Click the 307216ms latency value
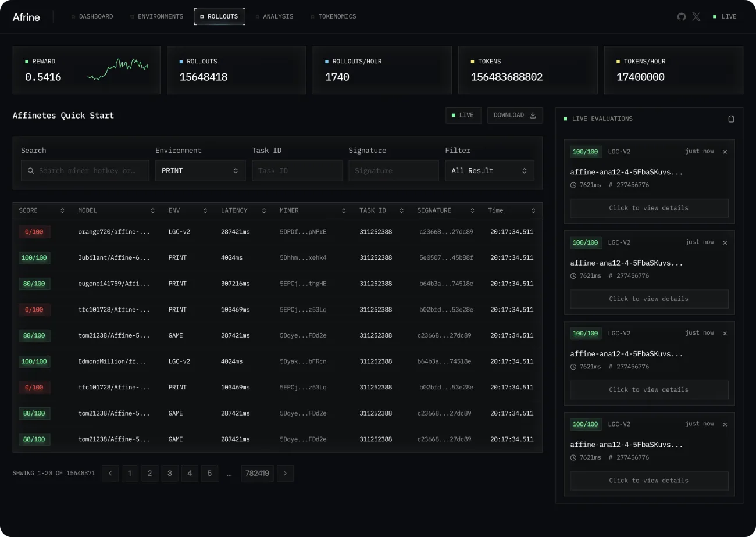 click(x=235, y=284)
